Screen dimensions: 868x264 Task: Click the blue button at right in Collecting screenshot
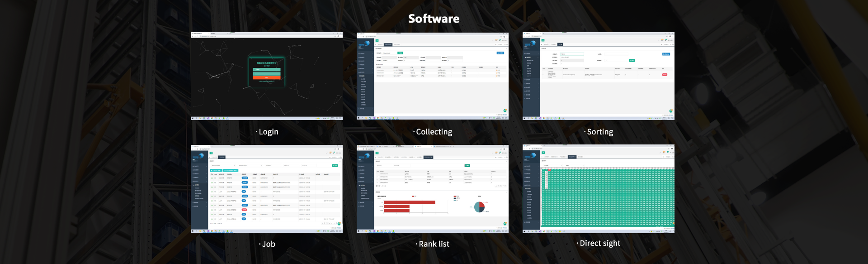point(500,53)
